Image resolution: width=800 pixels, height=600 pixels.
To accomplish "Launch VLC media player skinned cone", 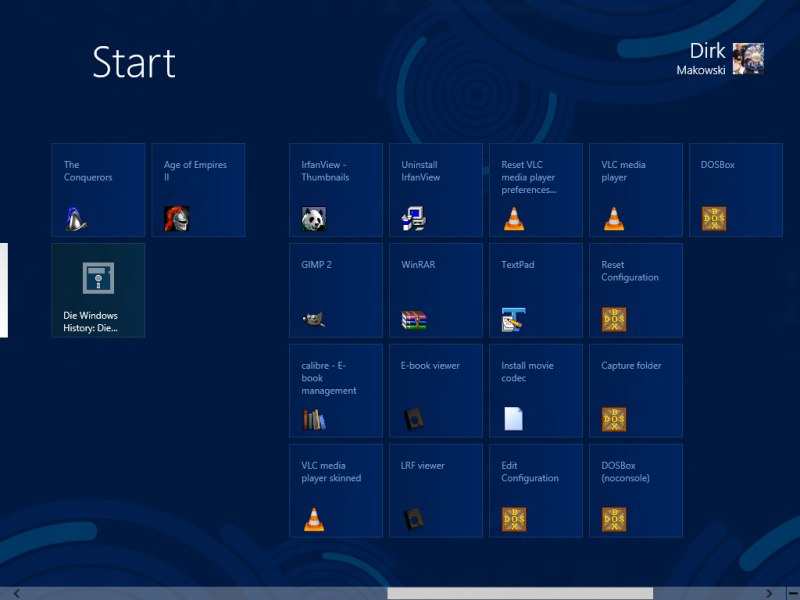I will point(314,519).
